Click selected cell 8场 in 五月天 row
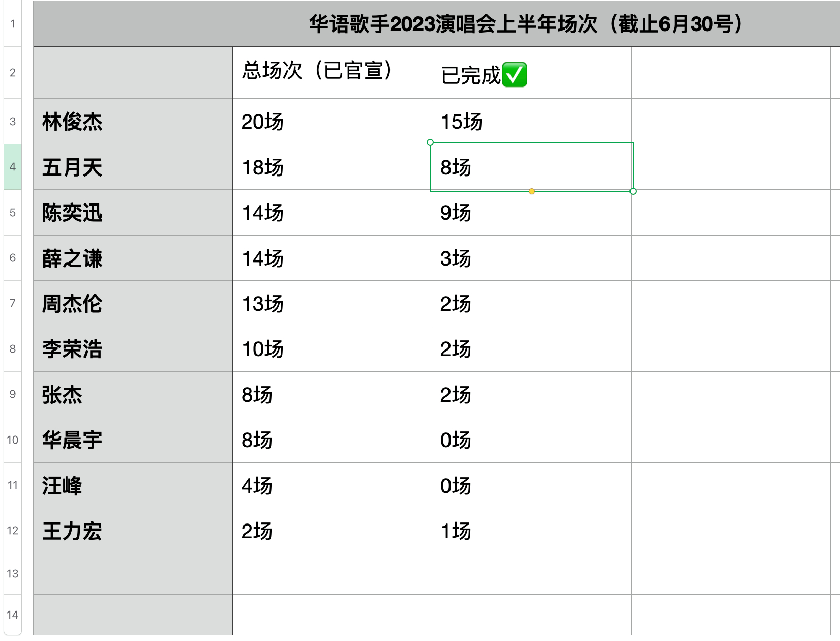Screen dimensions: 840x641 click(531, 167)
